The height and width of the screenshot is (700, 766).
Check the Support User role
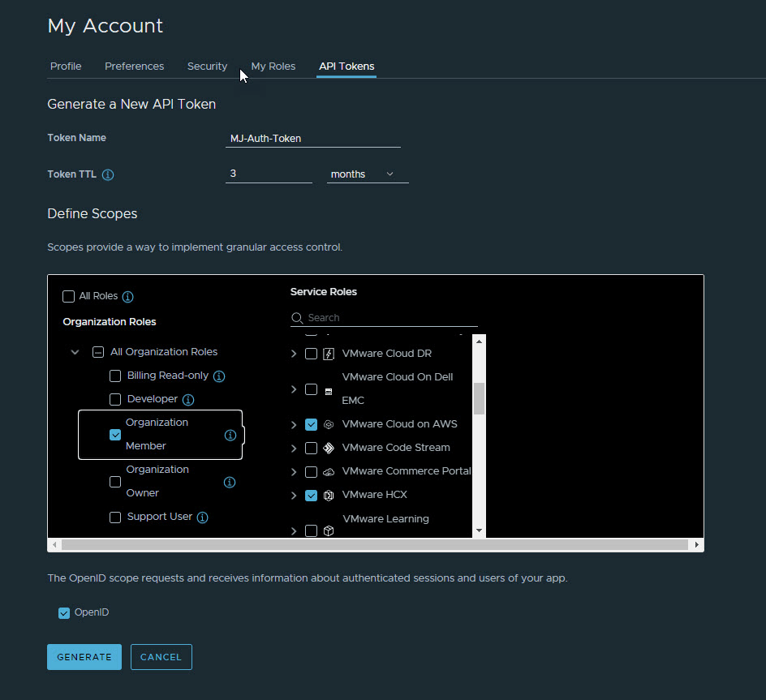click(115, 517)
